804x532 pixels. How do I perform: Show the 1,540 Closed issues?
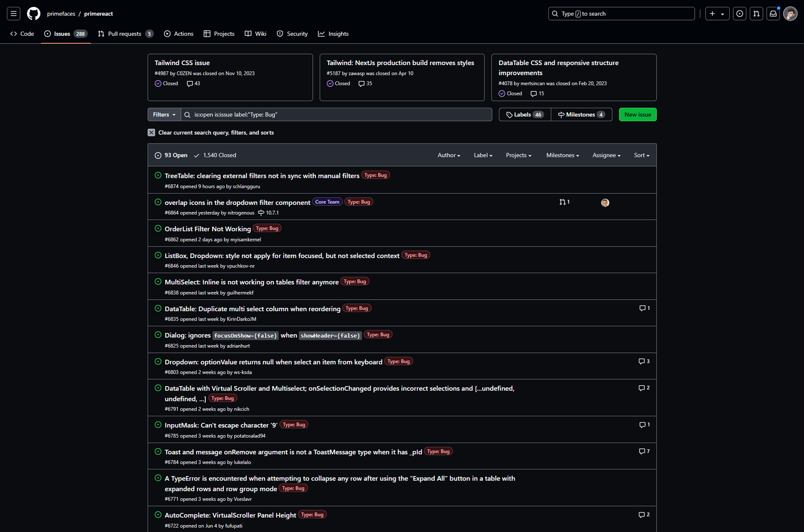point(215,155)
